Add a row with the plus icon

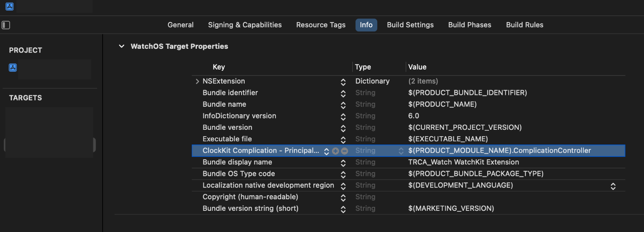pyautogui.click(x=335, y=151)
